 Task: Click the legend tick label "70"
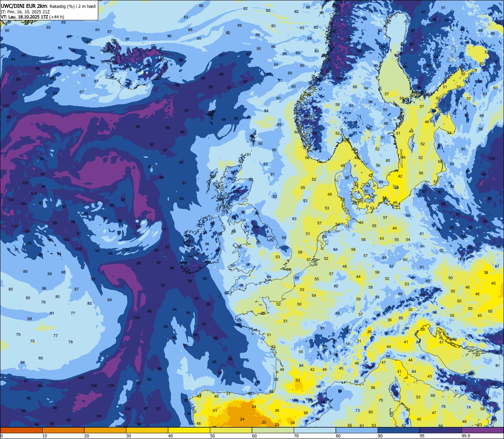(x=296, y=436)
